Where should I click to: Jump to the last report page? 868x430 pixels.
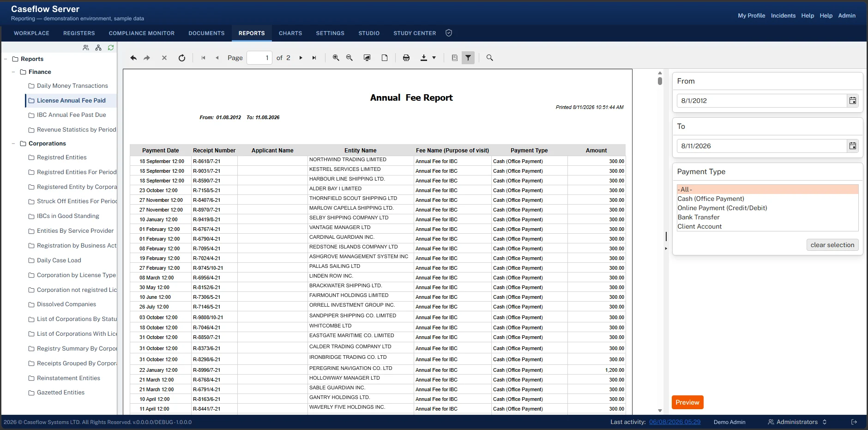click(x=314, y=58)
